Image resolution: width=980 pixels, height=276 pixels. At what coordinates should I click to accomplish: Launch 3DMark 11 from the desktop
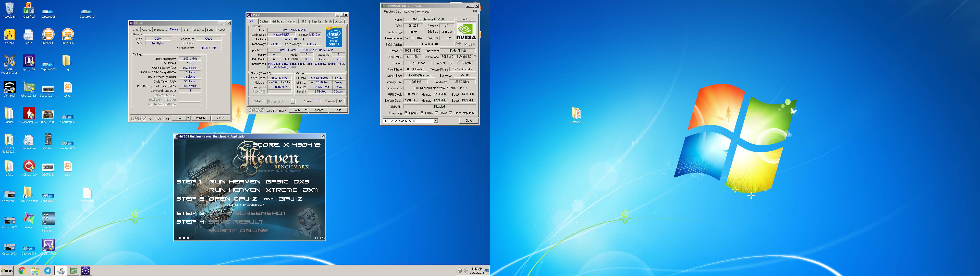coord(48,37)
